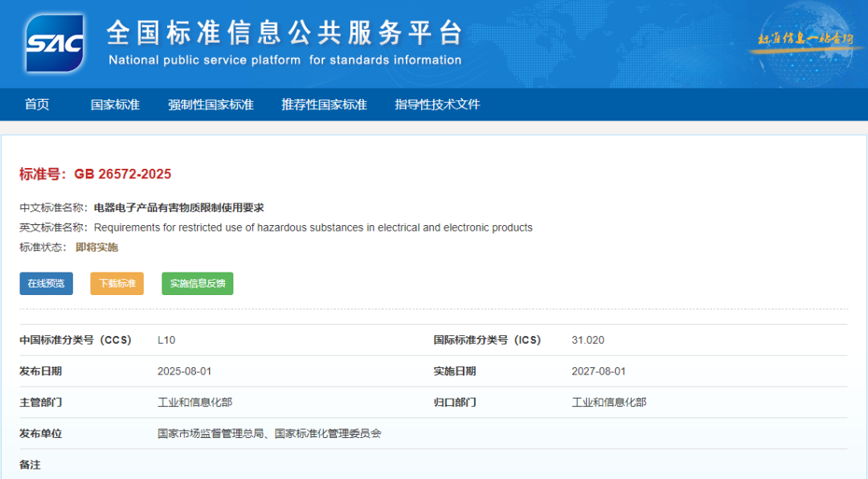This screenshot has height=479, width=868.
Task: Click the orange 下载标准 button
Action: pos(117,283)
